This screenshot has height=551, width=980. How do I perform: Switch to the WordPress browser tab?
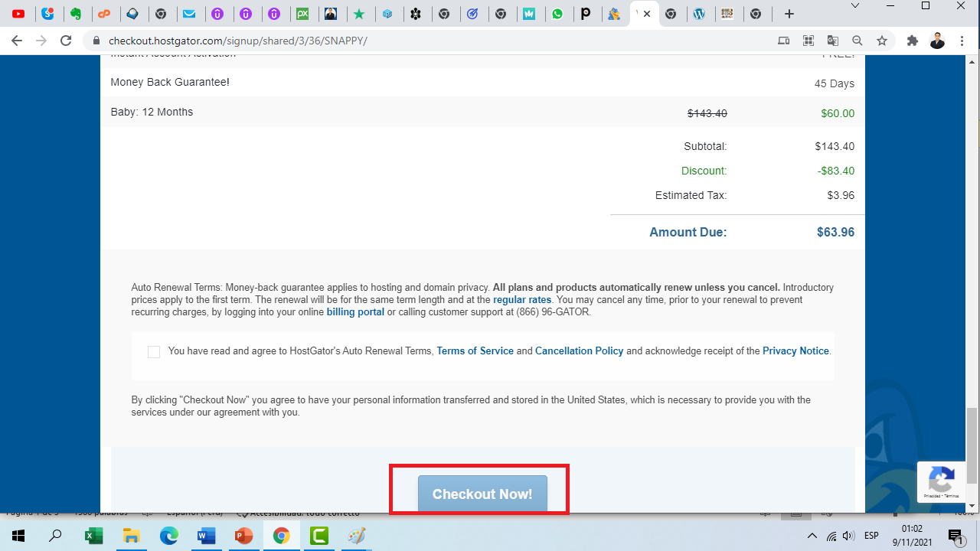[x=699, y=14]
